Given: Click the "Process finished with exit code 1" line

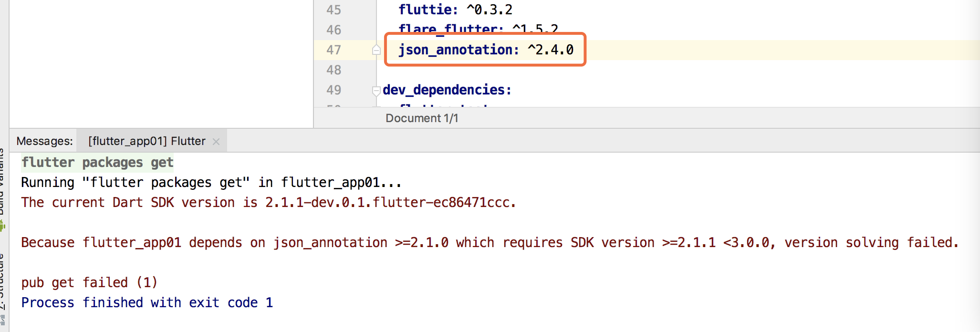Looking at the screenshot, I should (147, 303).
